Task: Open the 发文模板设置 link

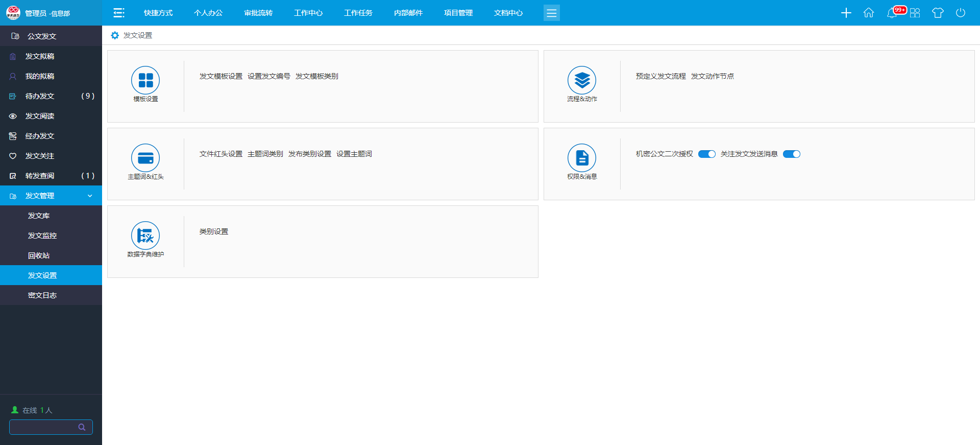Action: [x=220, y=76]
